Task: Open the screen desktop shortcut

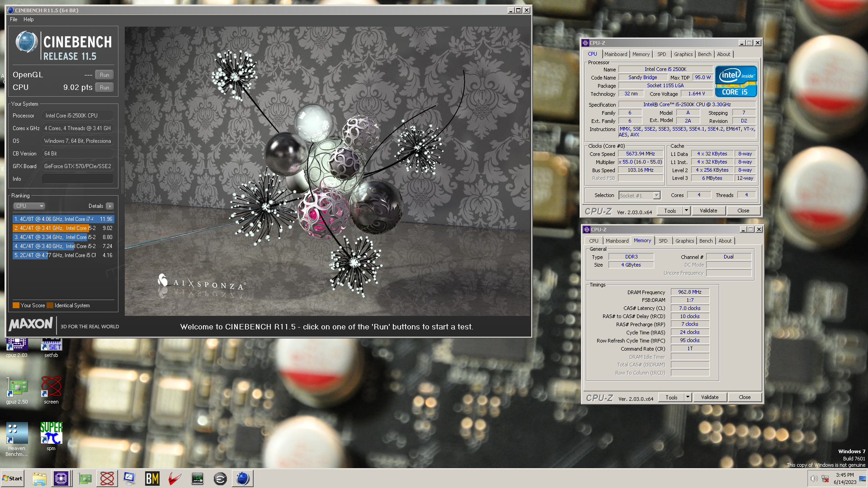Action: point(51,391)
